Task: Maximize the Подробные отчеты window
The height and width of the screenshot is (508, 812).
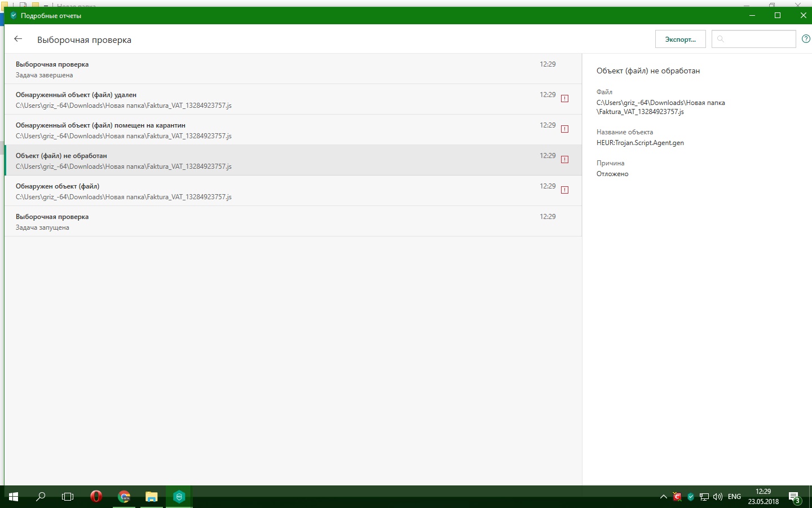Action: (x=778, y=15)
